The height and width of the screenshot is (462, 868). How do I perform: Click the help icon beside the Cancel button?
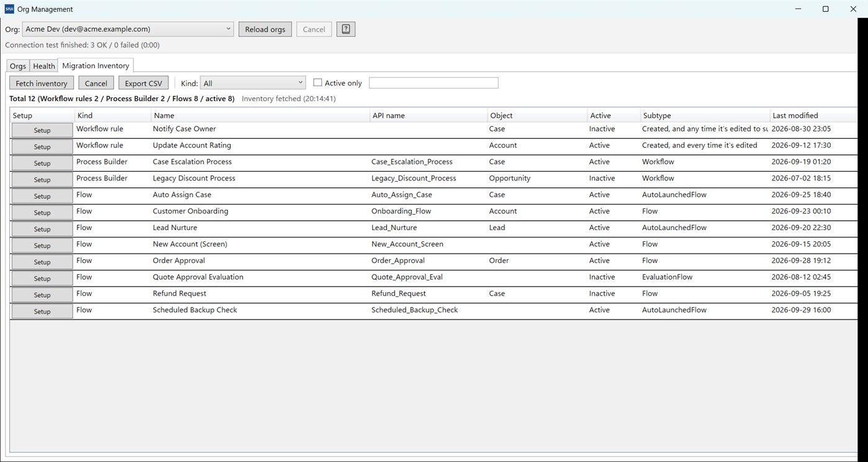tap(346, 29)
